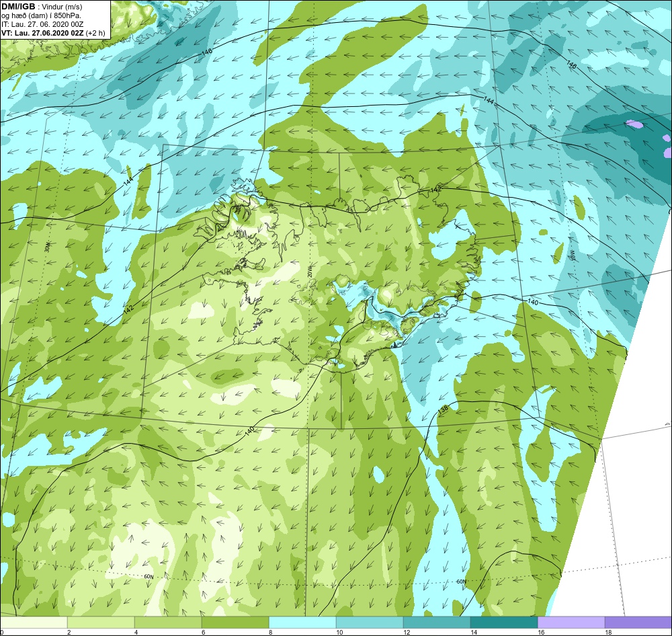Image resolution: width=672 pixels, height=636 pixels.
Task: Click the legend tick label '4'
Action: 136,632
